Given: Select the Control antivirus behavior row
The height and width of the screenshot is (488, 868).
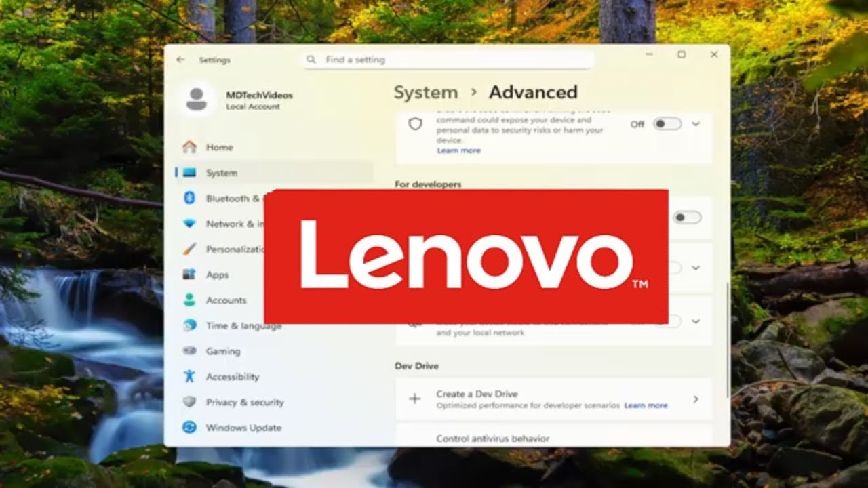Looking at the screenshot, I should tap(553, 435).
